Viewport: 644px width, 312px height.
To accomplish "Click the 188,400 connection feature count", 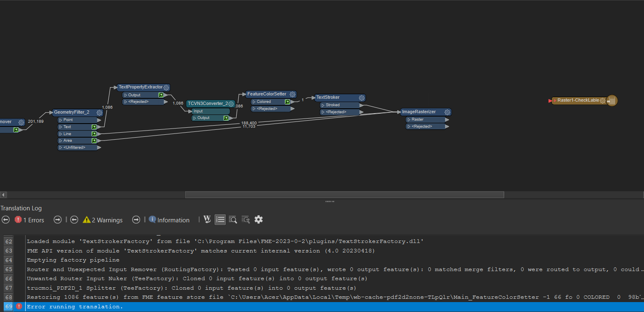I will coord(250,123).
